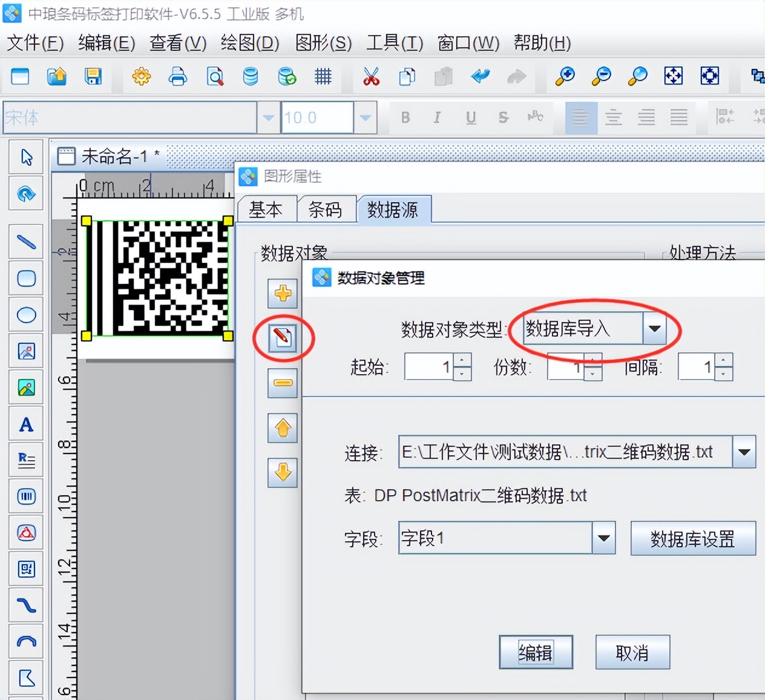Viewport: 765px width, 700px height.
Task: Open 数据库设置 database settings button
Action: [x=693, y=538]
